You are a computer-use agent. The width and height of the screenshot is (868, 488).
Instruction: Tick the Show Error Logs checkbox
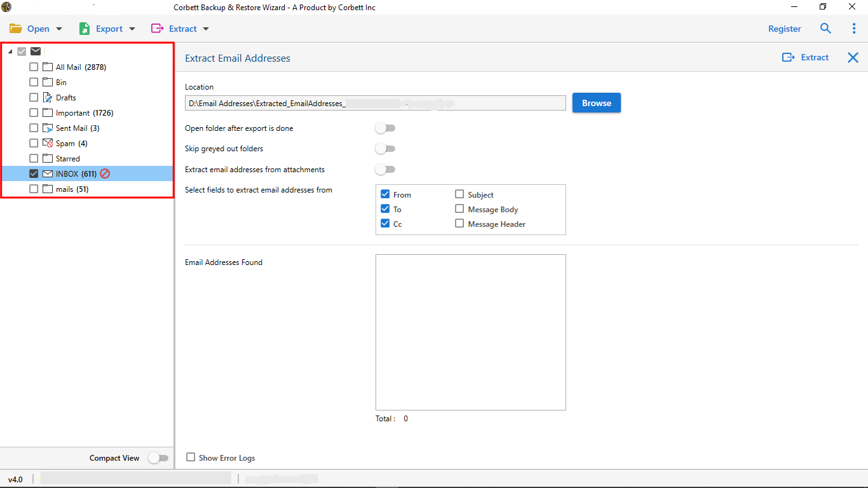191,457
